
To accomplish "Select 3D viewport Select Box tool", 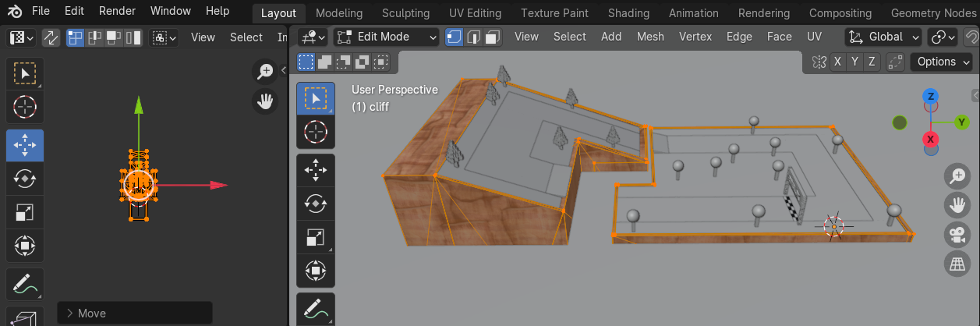I will pyautogui.click(x=316, y=98).
